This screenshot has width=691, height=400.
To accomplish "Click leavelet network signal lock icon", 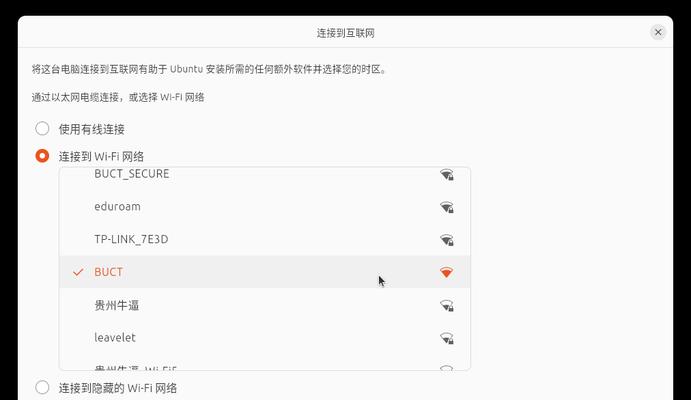I will (x=447, y=338).
